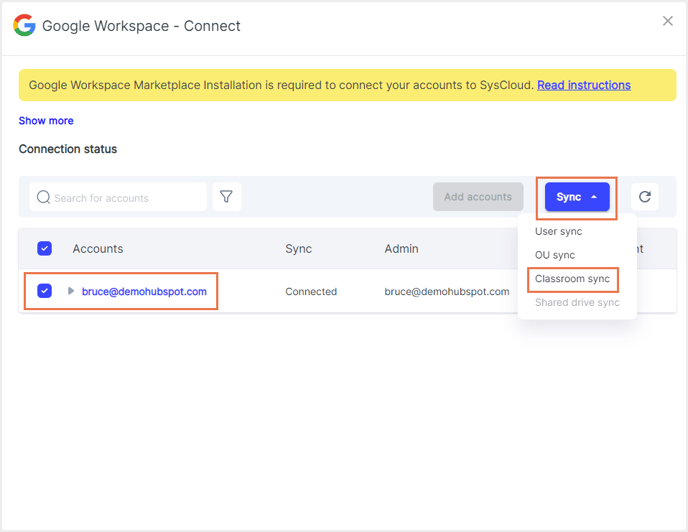Uncheck the bruce@demohubspot.com row checkbox
Image resolution: width=688 pixels, height=532 pixels.
[x=44, y=291]
